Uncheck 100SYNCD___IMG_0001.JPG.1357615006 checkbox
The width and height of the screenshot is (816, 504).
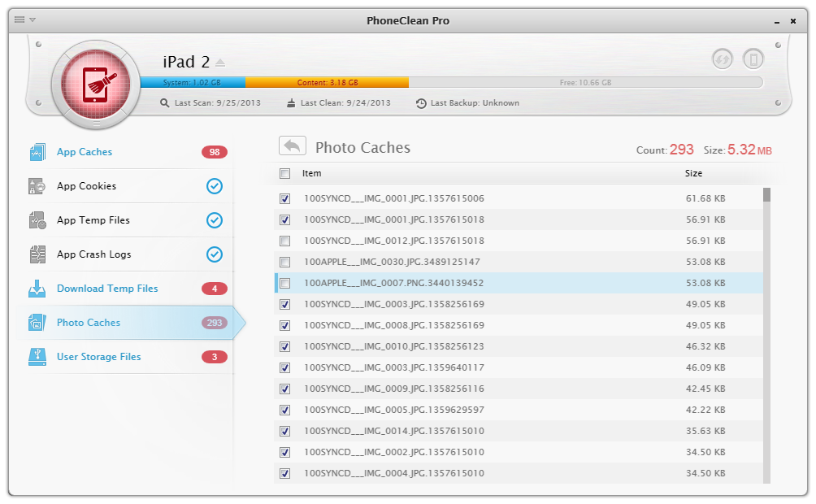pyautogui.click(x=284, y=198)
